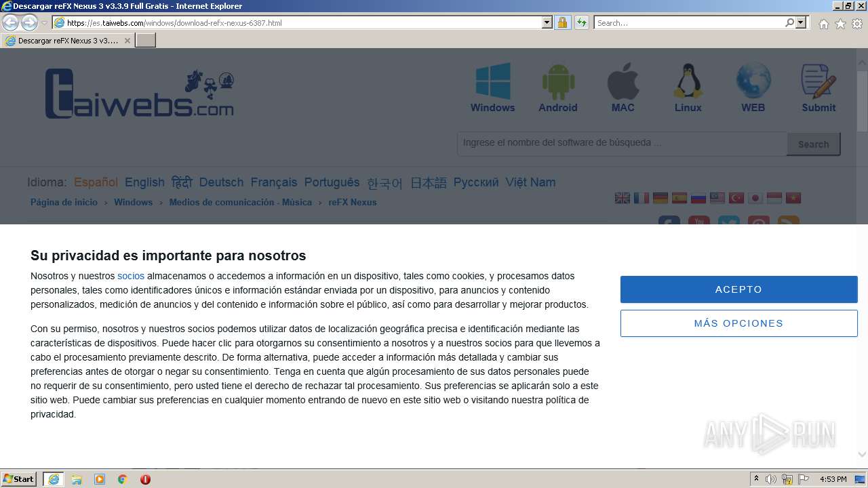Close the Descargar reFX Nexus tab
Screen dimensions: 868x488
(x=127, y=41)
